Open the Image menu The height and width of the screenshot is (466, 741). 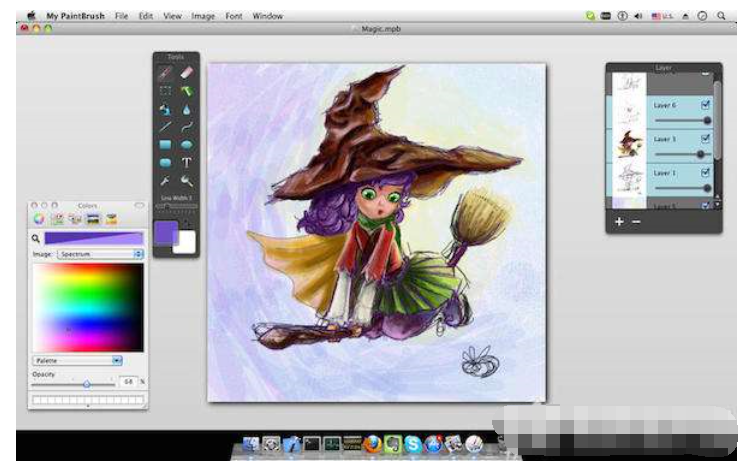[x=203, y=16]
